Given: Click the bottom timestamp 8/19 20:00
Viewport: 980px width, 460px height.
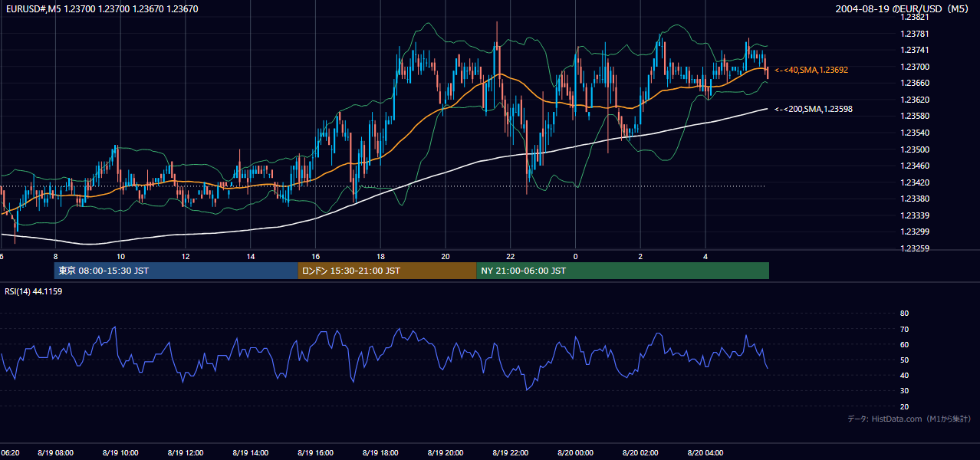Looking at the screenshot, I should tap(446, 453).
